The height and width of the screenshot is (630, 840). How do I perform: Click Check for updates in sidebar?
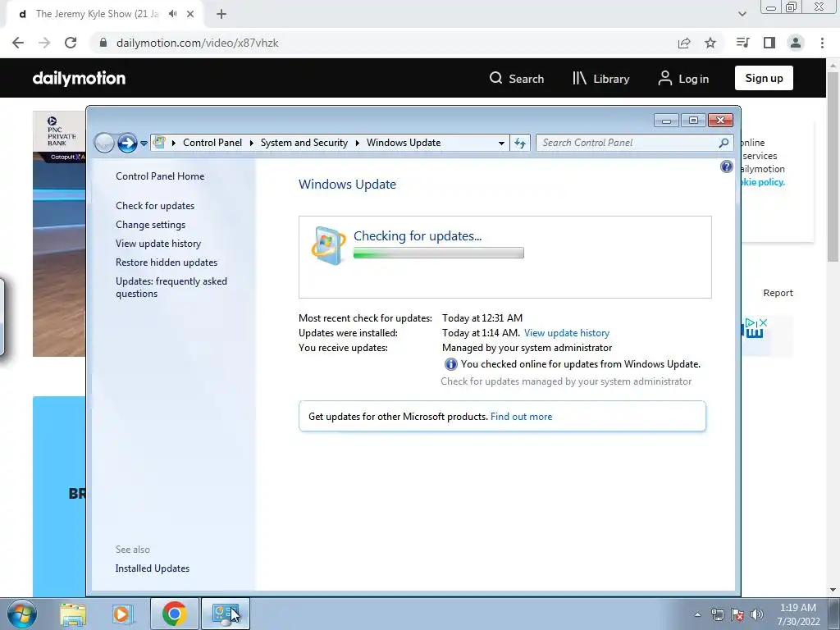coord(155,206)
